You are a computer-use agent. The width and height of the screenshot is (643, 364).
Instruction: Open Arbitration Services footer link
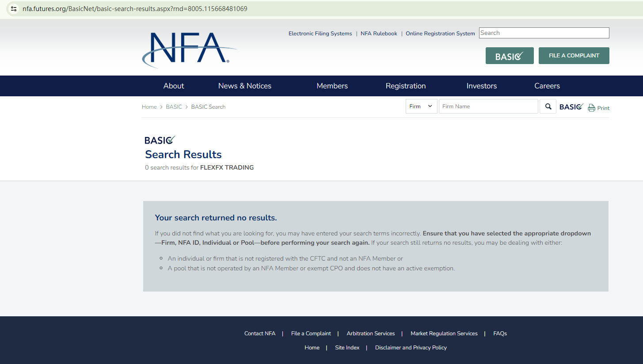tap(371, 334)
